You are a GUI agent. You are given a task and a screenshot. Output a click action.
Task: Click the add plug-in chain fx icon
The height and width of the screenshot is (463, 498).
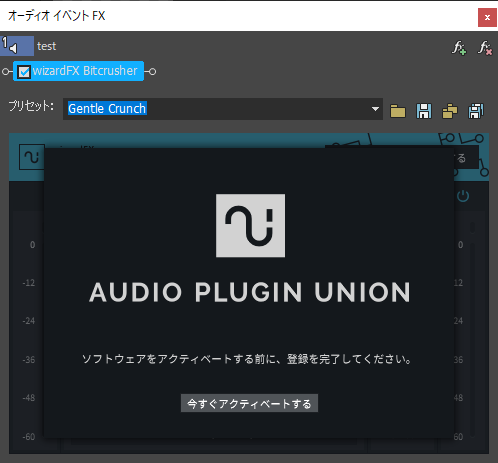pyautogui.click(x=459, y=48)
